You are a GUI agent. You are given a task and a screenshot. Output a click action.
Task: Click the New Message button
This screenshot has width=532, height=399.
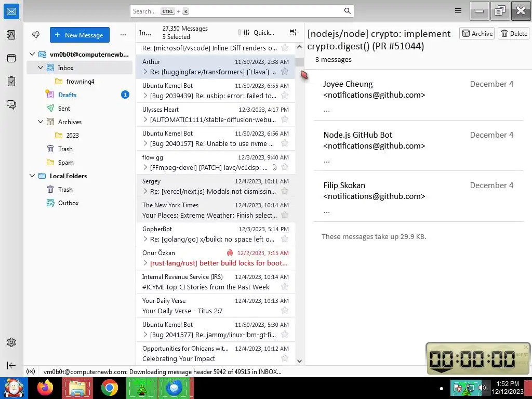coord(79,35)
